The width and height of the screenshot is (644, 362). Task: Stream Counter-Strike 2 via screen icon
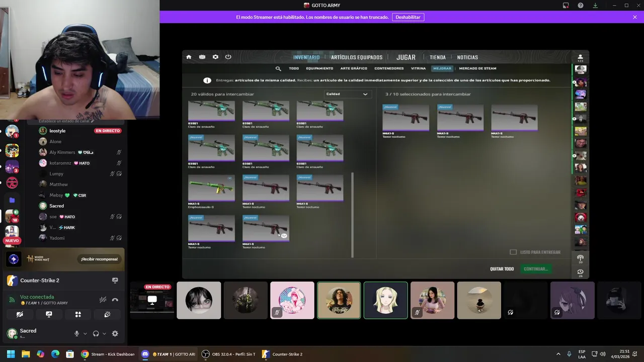point(115,281)
